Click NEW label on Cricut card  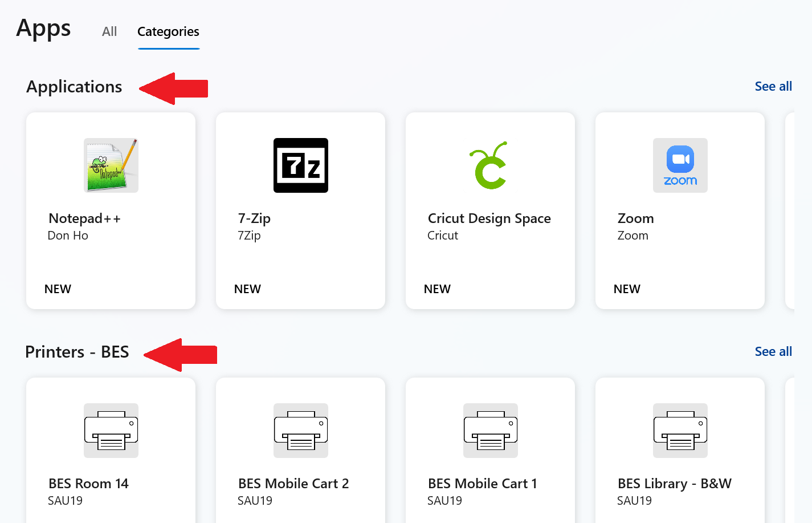click(x=437, y=289)
